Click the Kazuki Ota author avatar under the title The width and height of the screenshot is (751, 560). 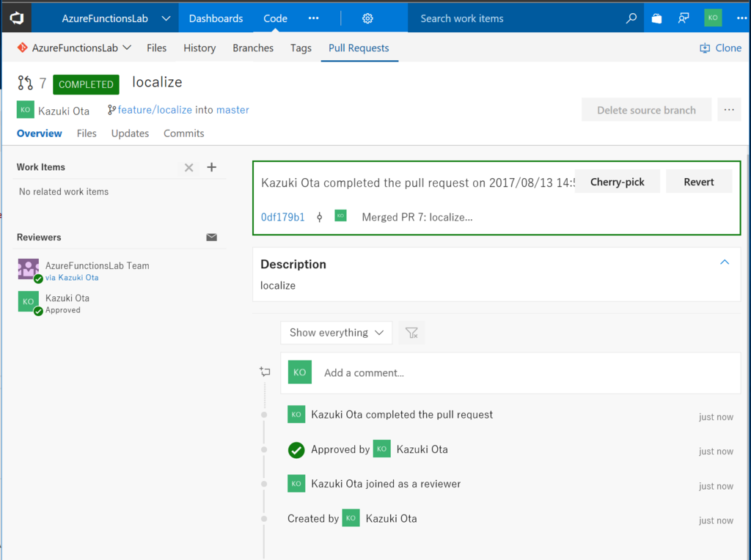point(26,110)
